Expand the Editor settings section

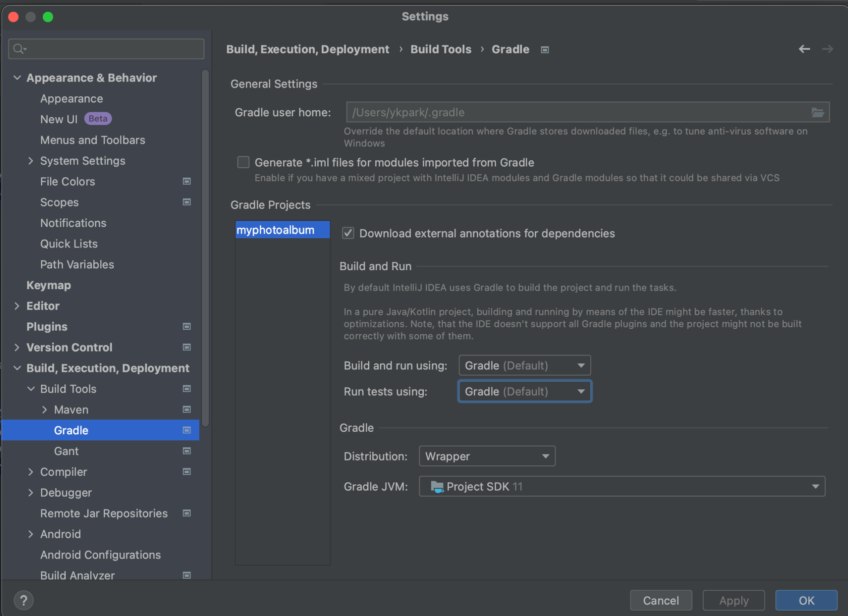tap(17, 306)
